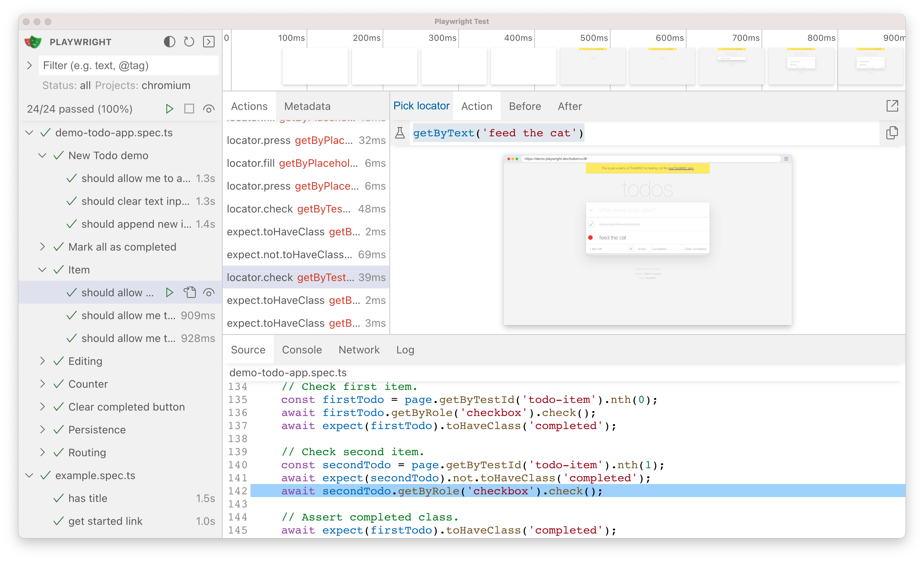Expand the Routing group
This screenshot has height=561, width=924.
[42, 452]
